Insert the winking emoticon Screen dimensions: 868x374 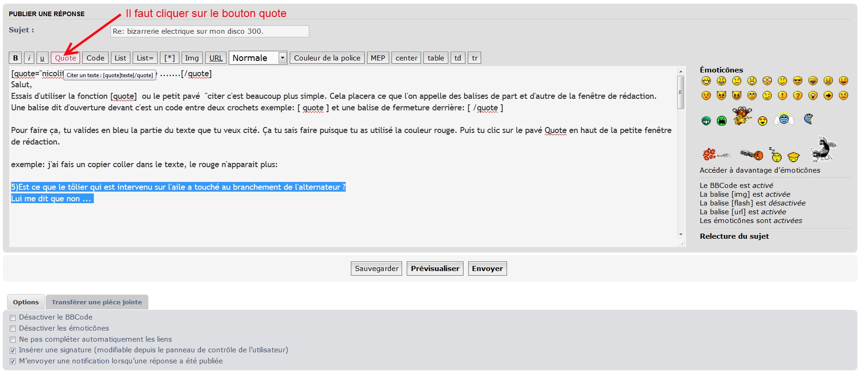(767, 96)
